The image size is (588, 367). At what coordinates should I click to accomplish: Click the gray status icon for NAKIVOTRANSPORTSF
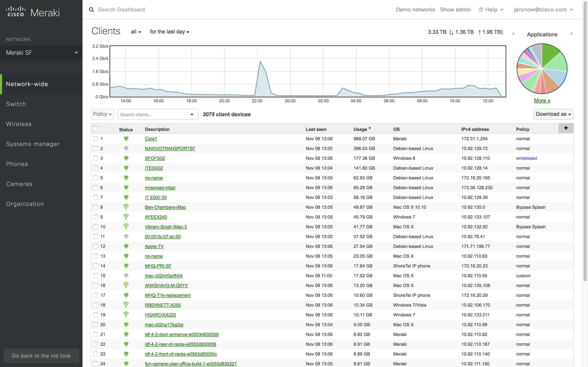[x=126, y=148]
